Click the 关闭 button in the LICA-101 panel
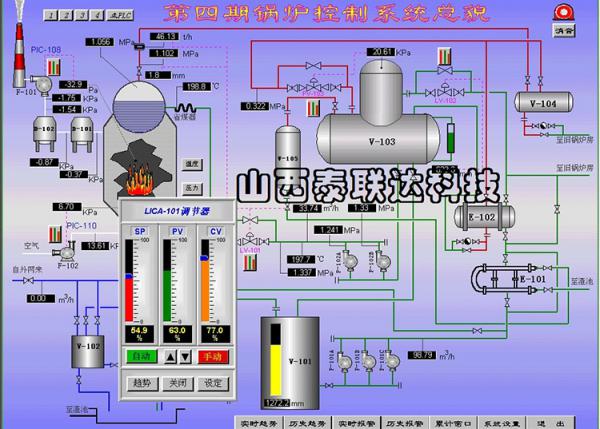The width and height of the screenshot is (600, 429). pyautogui.click(x=177, y=382)
